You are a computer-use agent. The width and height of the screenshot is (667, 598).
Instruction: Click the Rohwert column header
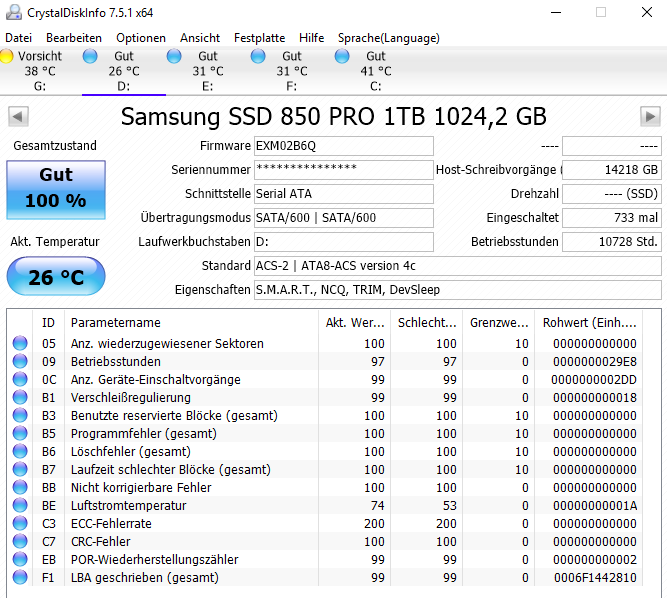[x=589, y=323]
